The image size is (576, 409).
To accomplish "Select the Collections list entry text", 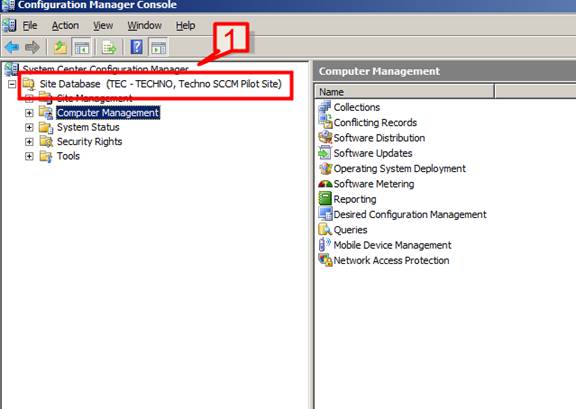I will click(357, 107).
